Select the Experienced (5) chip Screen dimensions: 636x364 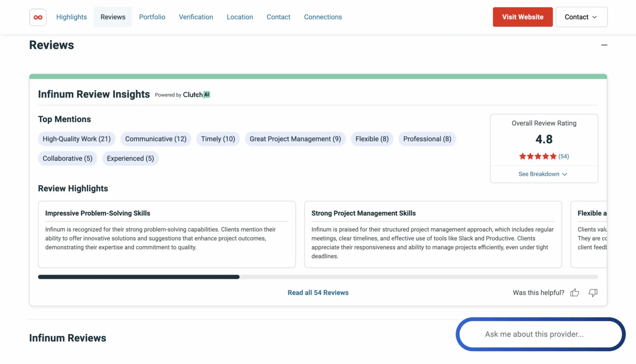tap(130, 158)
